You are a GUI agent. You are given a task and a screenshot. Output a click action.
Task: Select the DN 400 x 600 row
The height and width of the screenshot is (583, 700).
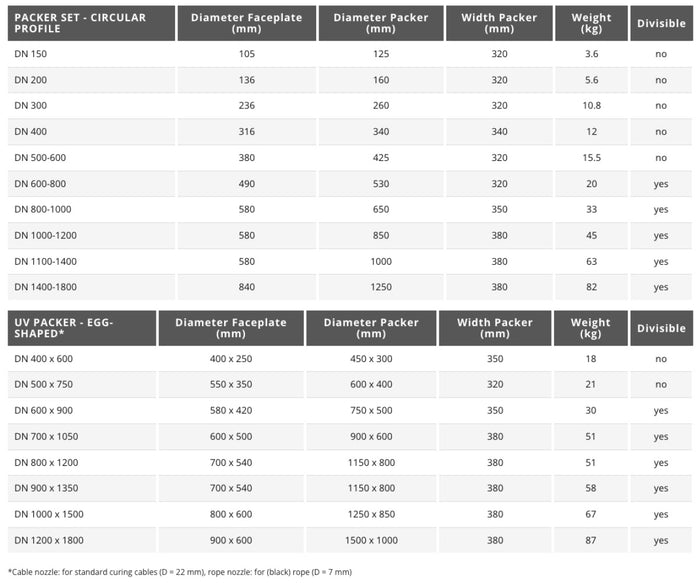[350, 358]
